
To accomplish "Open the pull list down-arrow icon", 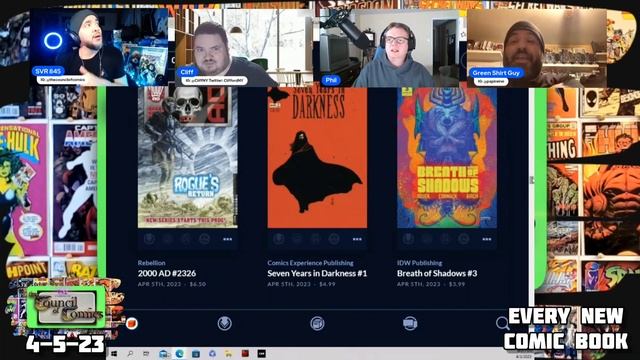I will 224,324.
